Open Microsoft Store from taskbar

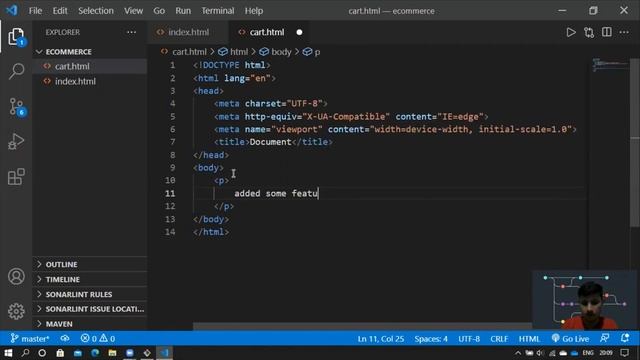pos(60,353)
